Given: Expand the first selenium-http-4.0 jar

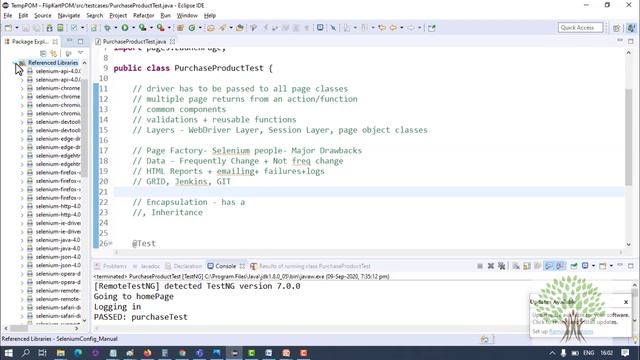Looking at the screenshot, I should (22, 207).
